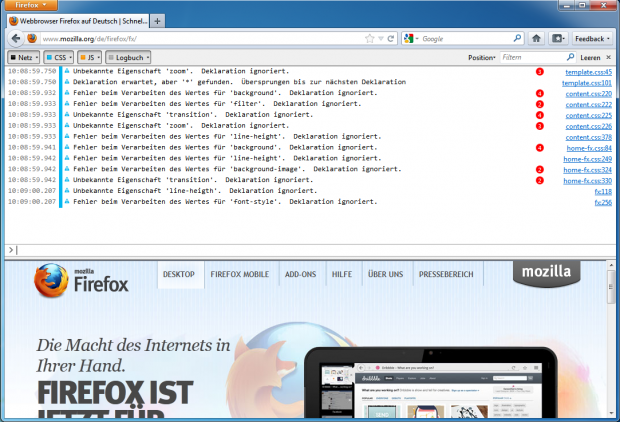The height and width of the screenshot is (422, 620).
Task: Open the ADD-ONS navigation tab
Action: coord(301,274)
